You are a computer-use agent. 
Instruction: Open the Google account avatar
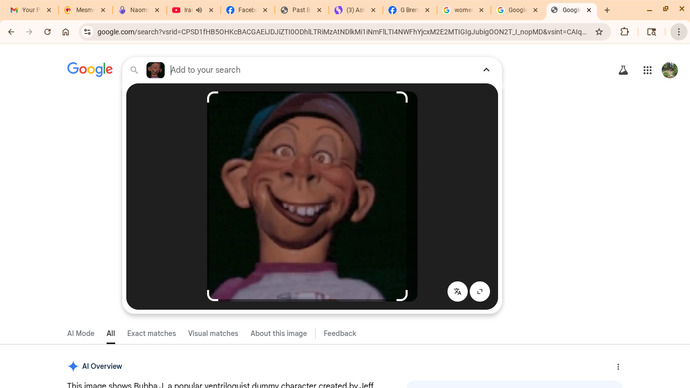(670, 70)
